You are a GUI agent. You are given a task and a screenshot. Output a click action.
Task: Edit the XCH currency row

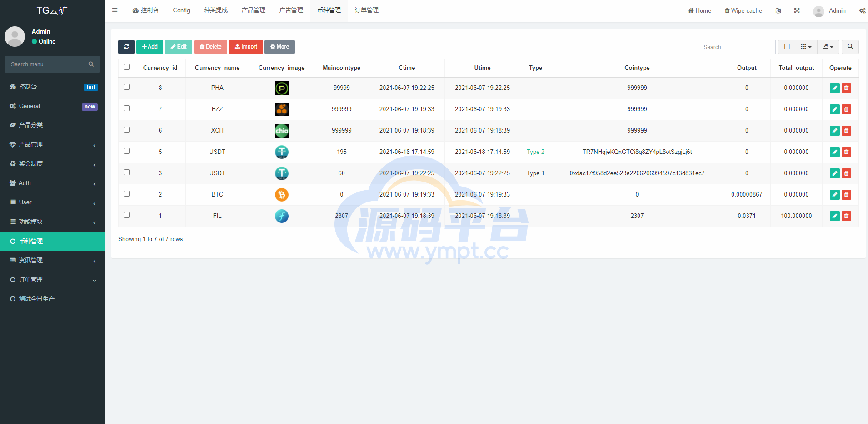tap(835, 131)
